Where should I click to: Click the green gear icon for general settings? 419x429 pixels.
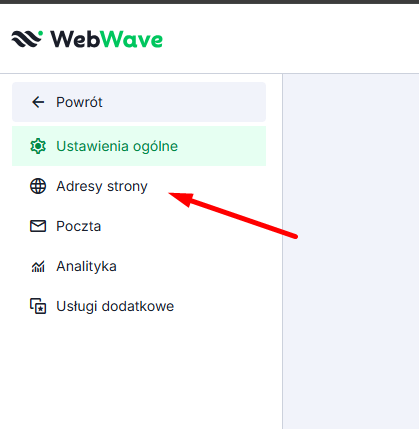pos(38,146)
